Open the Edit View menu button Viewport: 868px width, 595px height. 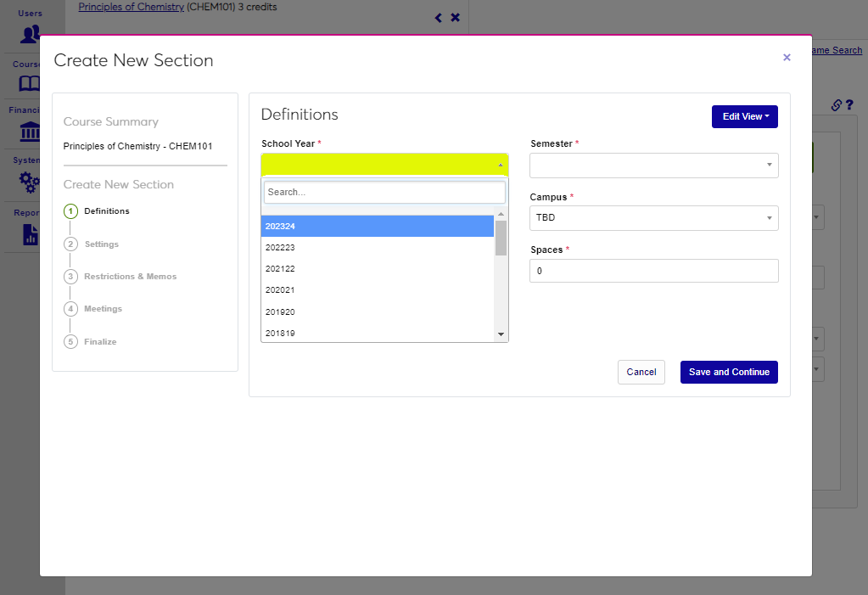coord(744,117)
